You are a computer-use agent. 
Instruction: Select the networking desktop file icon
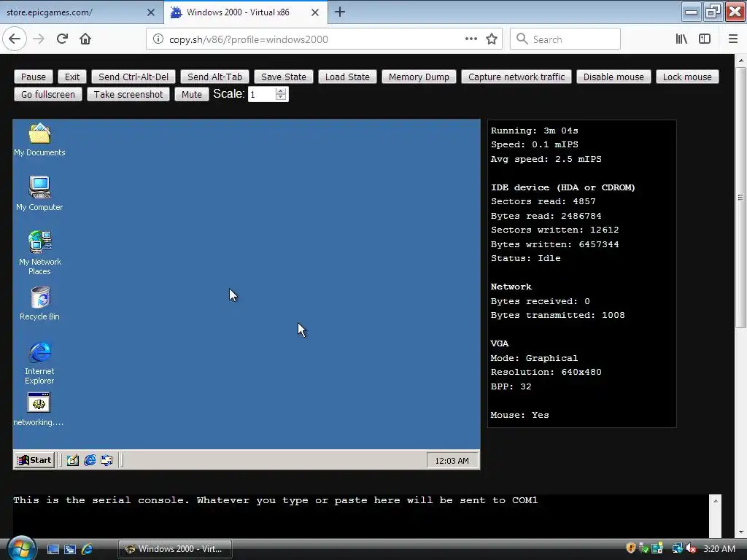click(x=39, y=410)
